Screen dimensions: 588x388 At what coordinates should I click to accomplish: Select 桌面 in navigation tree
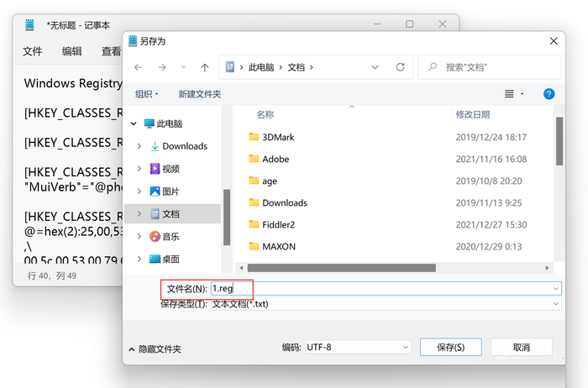tap(171, 259)
